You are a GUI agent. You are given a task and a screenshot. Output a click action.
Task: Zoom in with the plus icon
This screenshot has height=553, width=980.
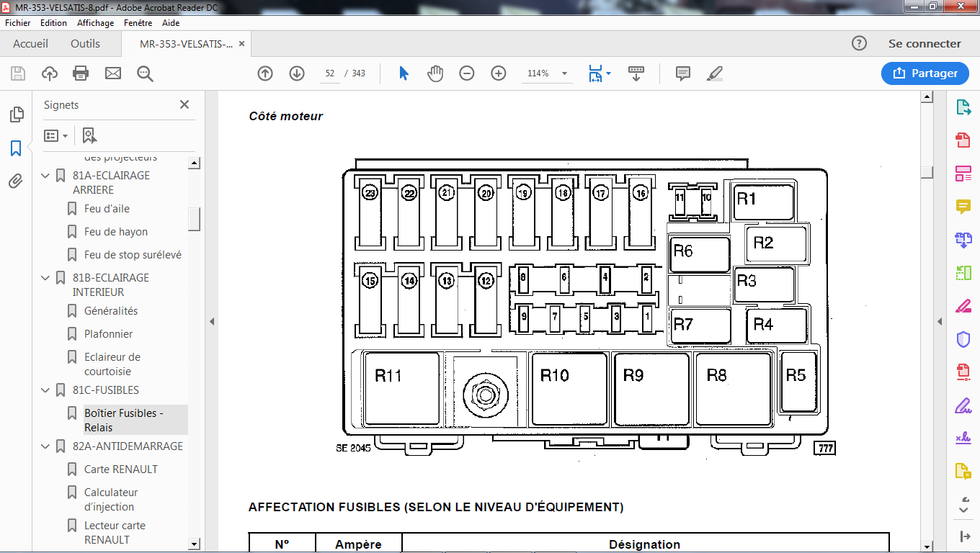499,73
